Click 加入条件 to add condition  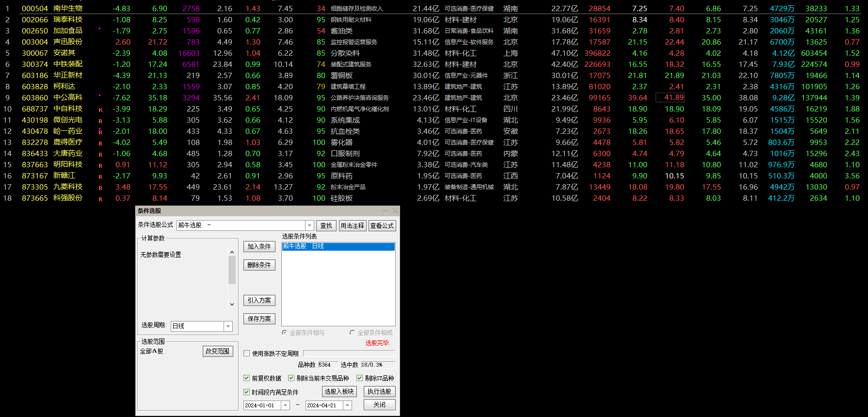pos(259,246)
